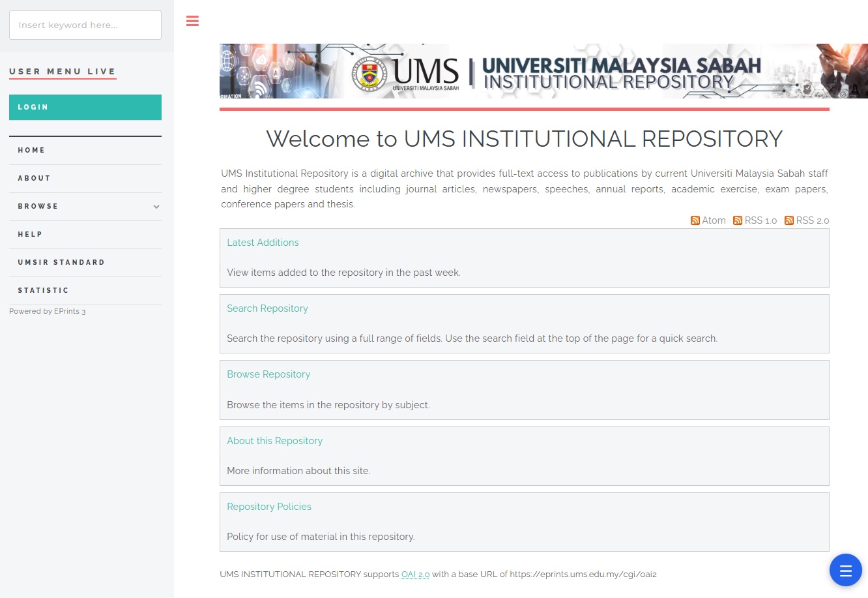Select Help from the sidebar menu
Screen dimensions: 868x598
(30, 234)
